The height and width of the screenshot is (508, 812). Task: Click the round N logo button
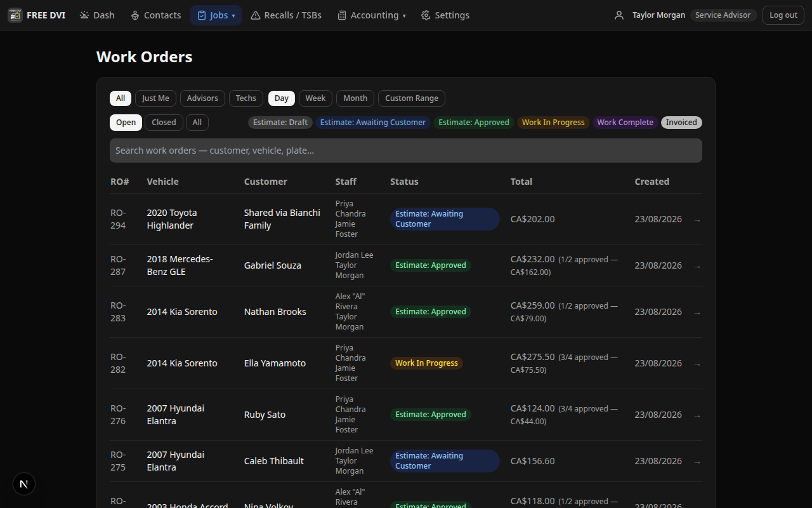point(24,484)
